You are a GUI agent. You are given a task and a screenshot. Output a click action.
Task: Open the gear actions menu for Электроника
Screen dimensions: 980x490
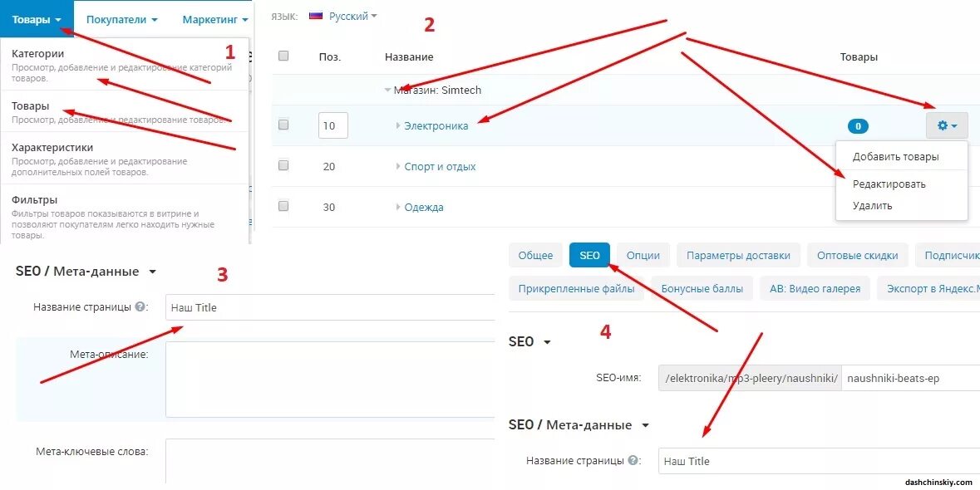[x=947, y=125]
